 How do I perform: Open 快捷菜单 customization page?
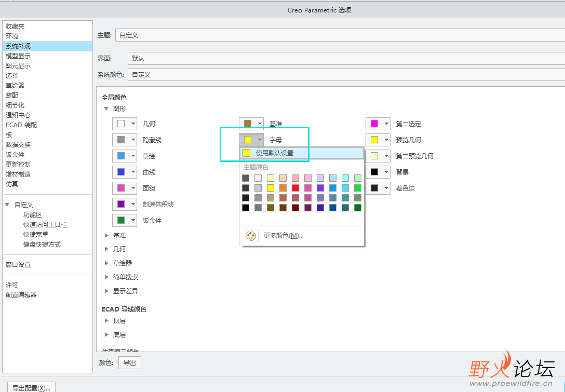pyautogui.click(x=36, y=234)
